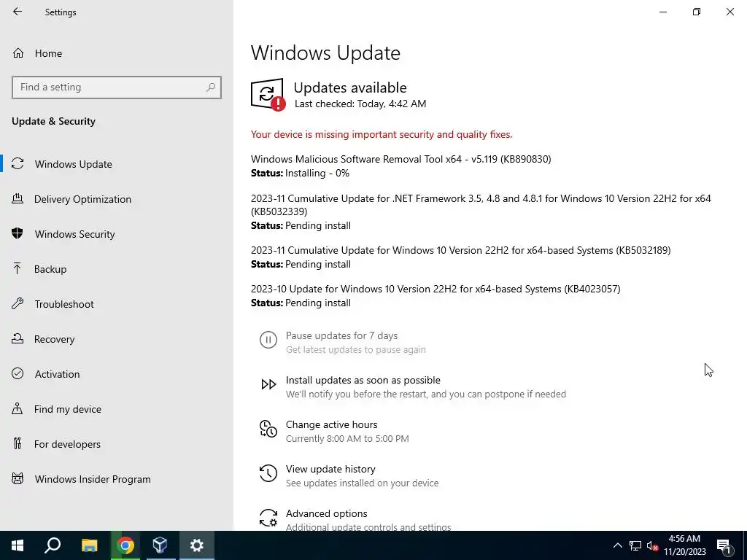Open taskbar search
The width and height of the screenshot is (747, 560).
(x=53, y=545)
